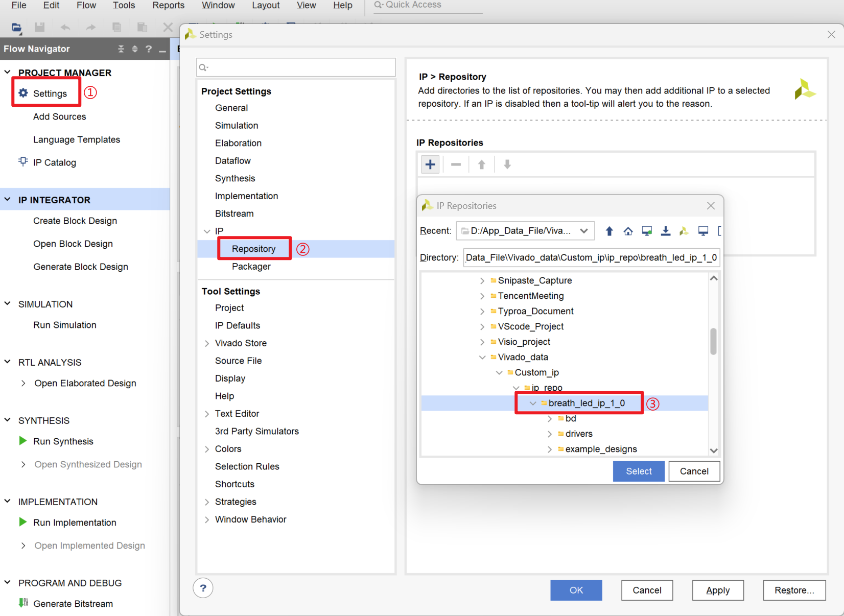The height and width of the screenshot is (616, 844).
Task: Collapse the PROJECT MANAGER section
Action: (7, 72)
